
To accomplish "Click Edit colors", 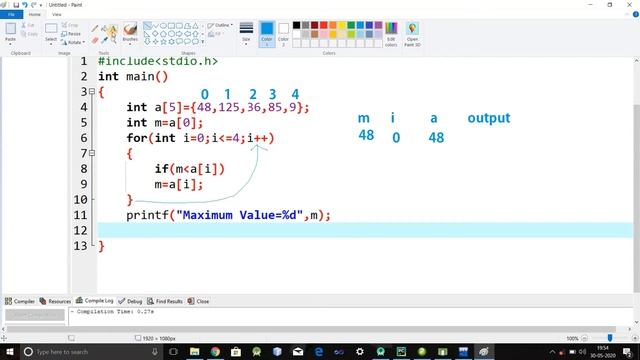I will 391,34.
